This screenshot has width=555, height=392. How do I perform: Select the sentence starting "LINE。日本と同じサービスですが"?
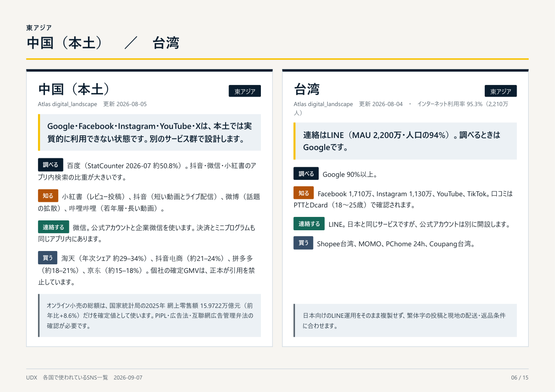click(419, 225)
